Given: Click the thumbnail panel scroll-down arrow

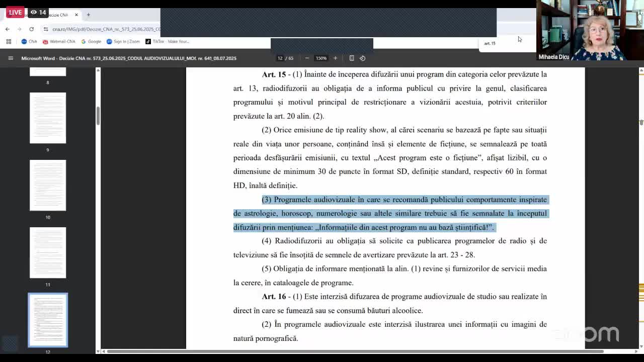Looking at the screenshot, I should (x=98, y=351).
